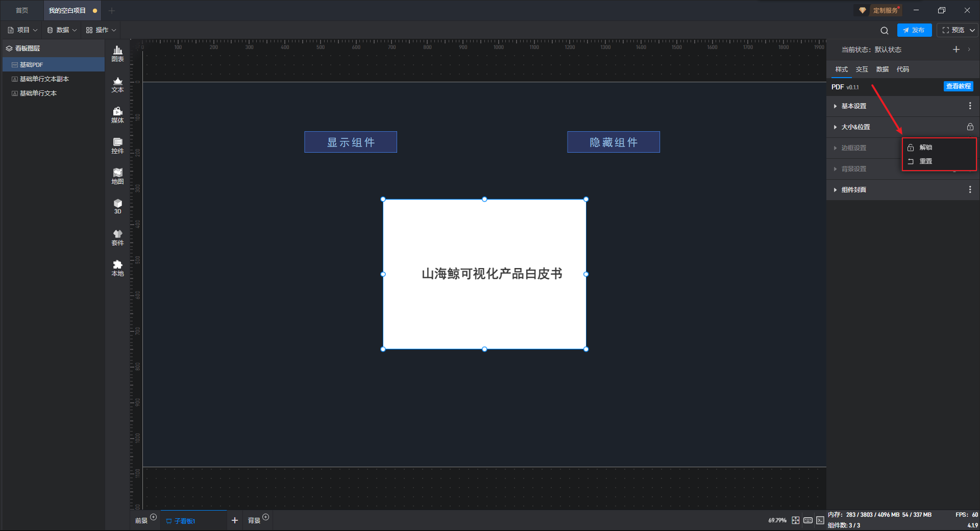Select 解锁 in the popup menu
Image resolution: width=980 pixels, height=531 pixels.
point(939,147)
